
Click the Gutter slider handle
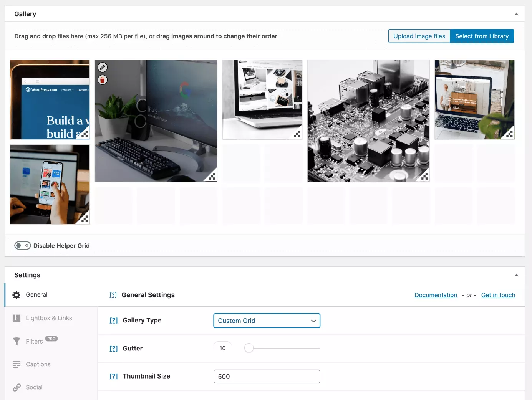pyautogui.click(x=249, y=348)
